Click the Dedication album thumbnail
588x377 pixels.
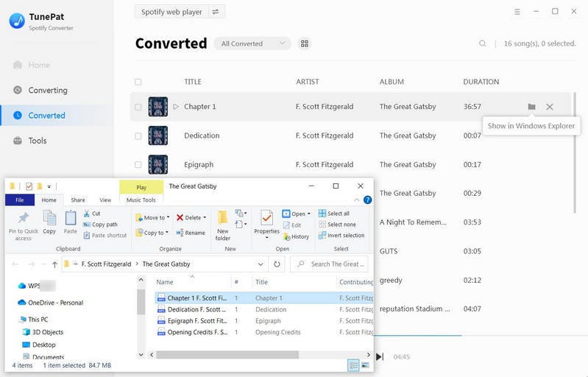(158, 135)
